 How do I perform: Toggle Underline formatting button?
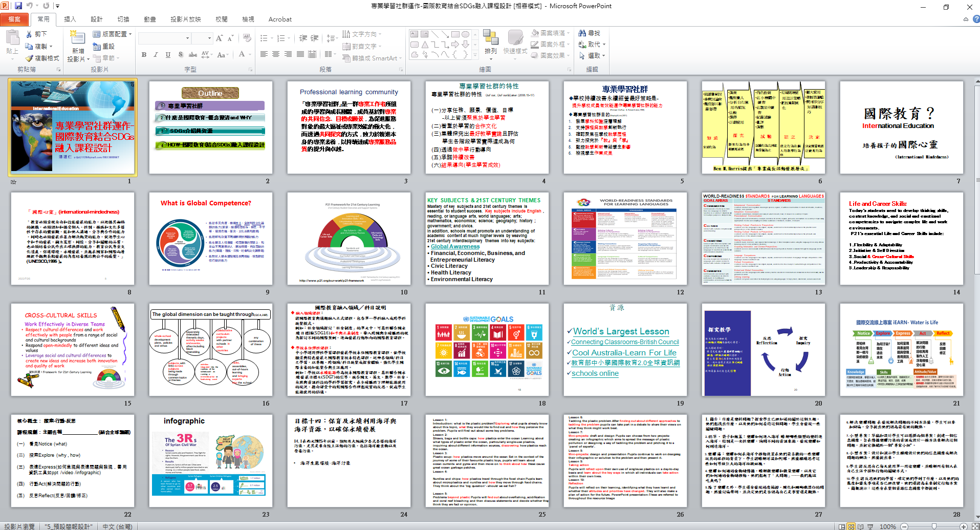pyautogui.click(x=168, y=55)
